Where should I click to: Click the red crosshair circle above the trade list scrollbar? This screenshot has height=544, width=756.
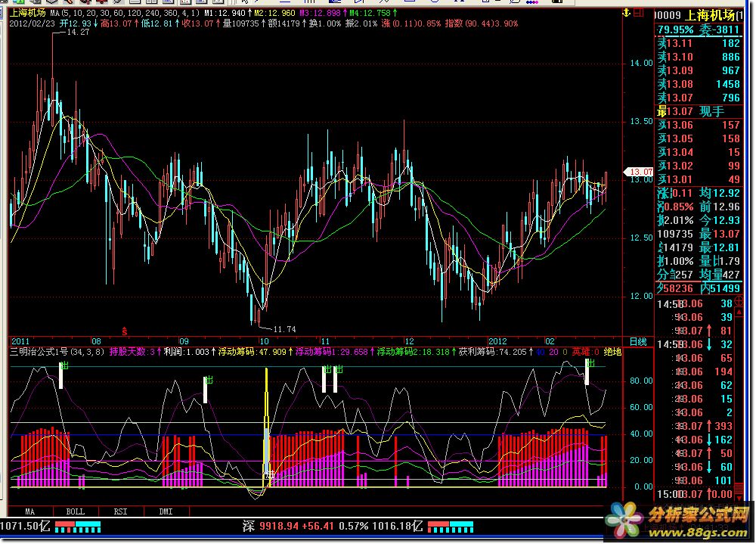point(739,302)
